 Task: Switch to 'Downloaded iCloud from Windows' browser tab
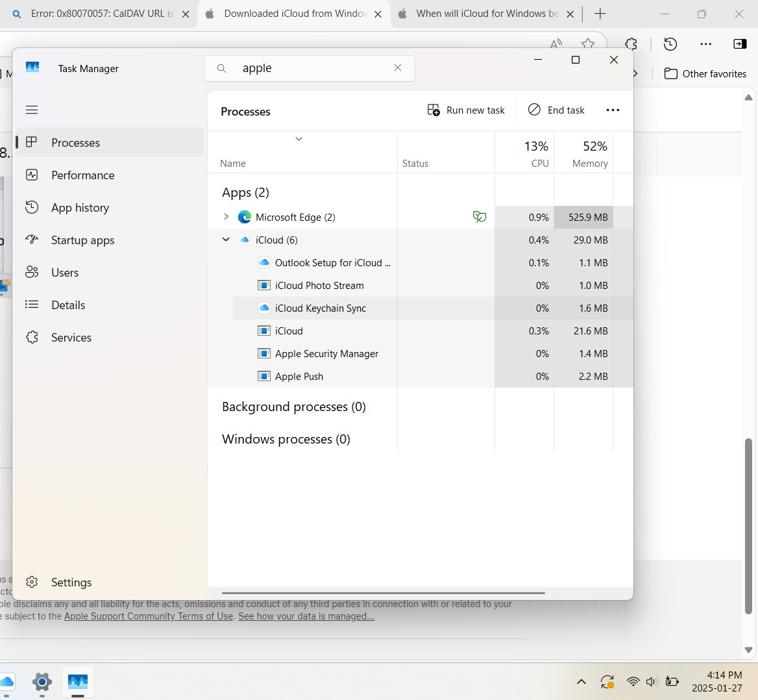[x=295, y=14]
